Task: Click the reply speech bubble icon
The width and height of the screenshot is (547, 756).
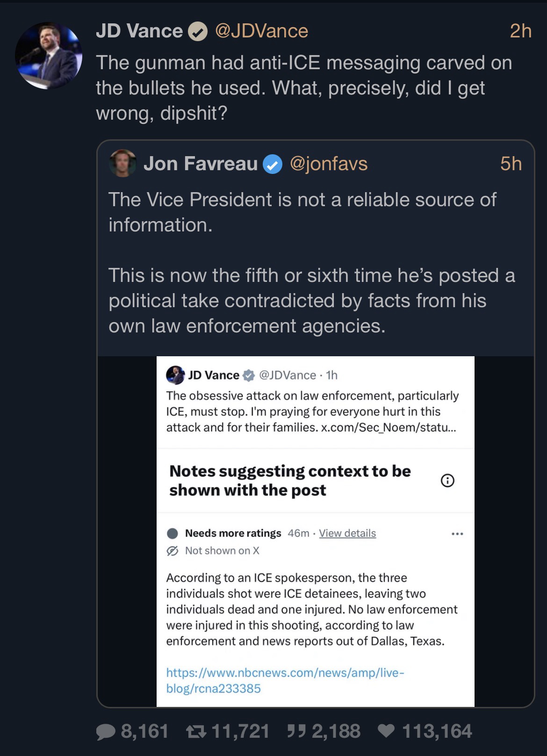Action: click(106, 731)
